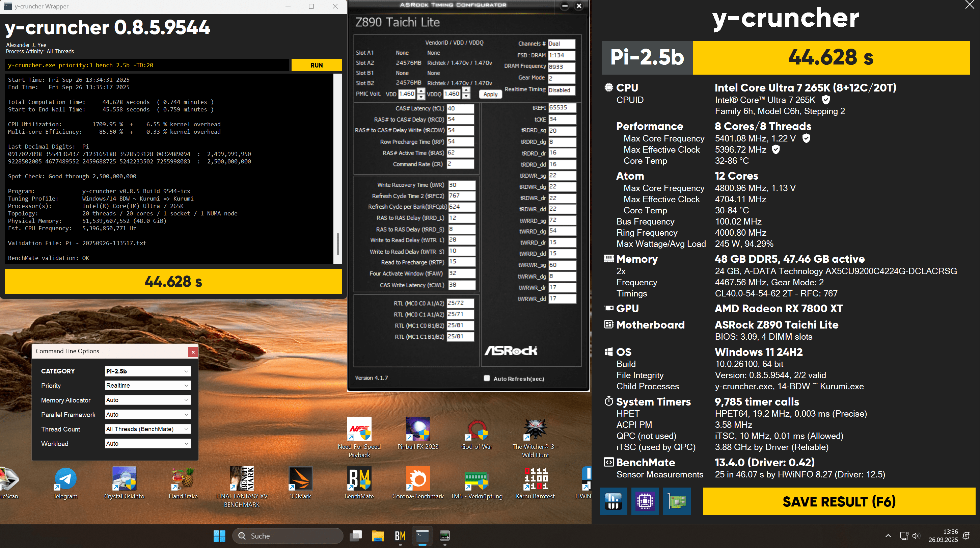Click the graphics card icon button
The image size is (980, 548).
(677, 501)
